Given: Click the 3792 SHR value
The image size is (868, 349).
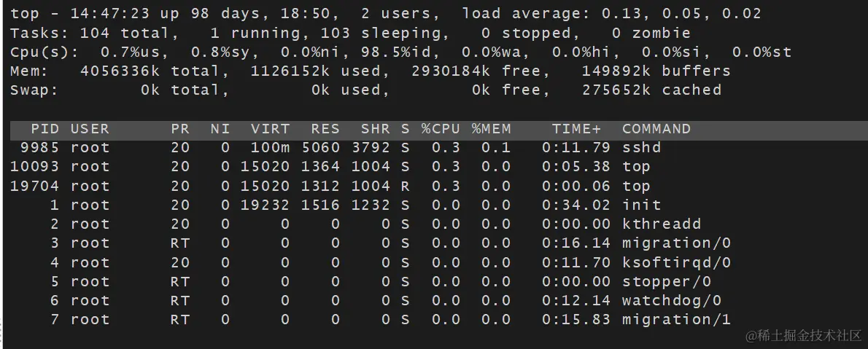Looking at the screenshot, I should point(371,148).
